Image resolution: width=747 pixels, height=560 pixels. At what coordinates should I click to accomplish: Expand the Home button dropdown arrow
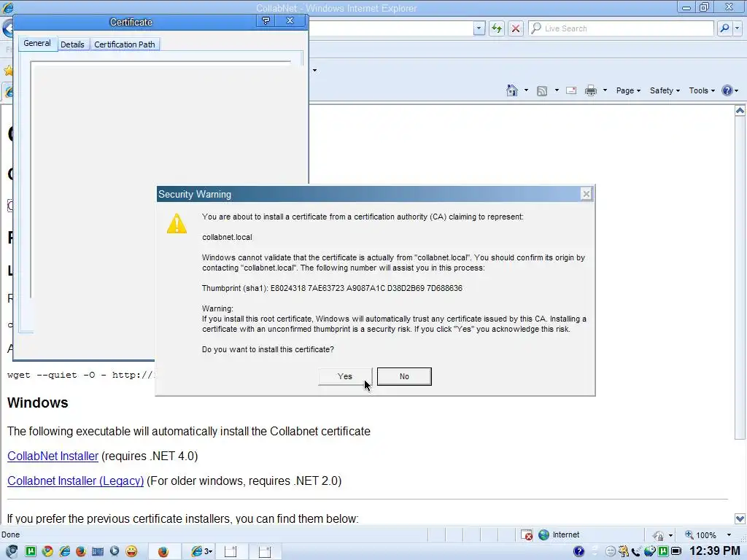point(526,90)
